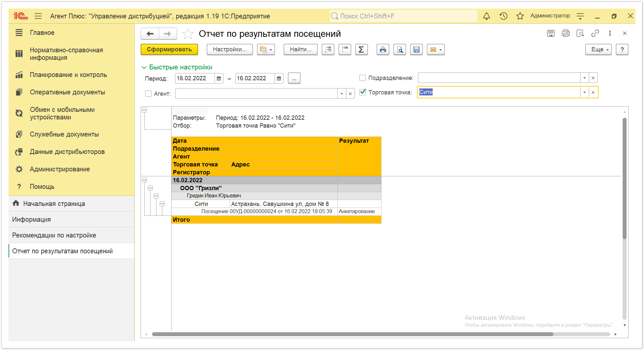Image resolution: width=644 pixels, height=350 pixels.
Task: Click the report variants icon dropdown
Action: pos(266,50)
